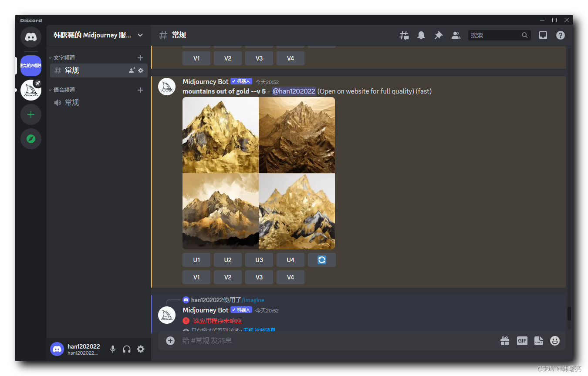Click the @han1202022 mention
Screen dimensions: 588x376
294,91
